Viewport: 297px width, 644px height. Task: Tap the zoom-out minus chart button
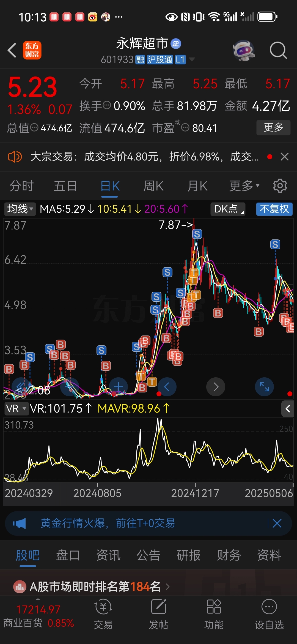click(x=70, y=387)
